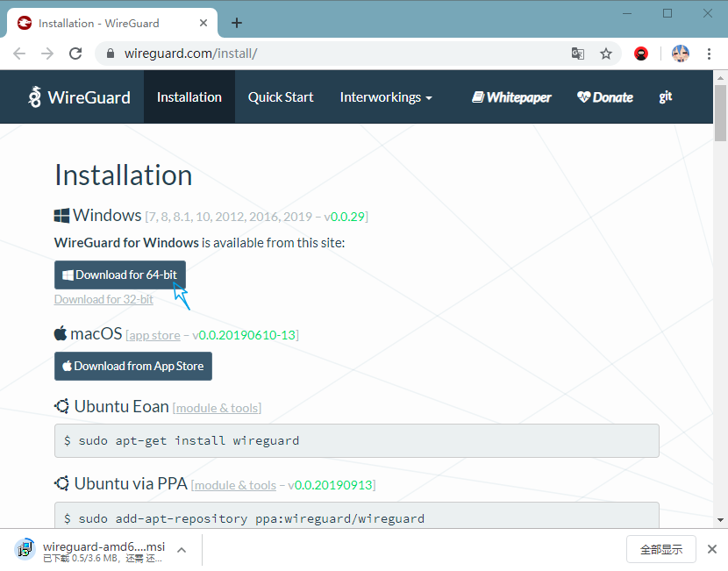Select the Installation - WireGuard browser tab
This screenshot has height=571, width=728.
[111, 23]
